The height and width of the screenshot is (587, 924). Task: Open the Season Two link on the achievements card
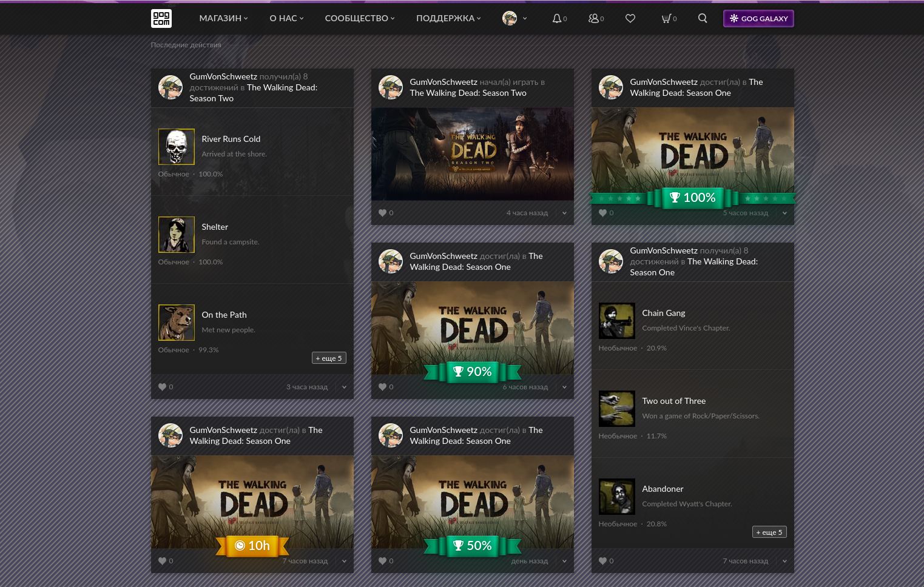[254, 93]
